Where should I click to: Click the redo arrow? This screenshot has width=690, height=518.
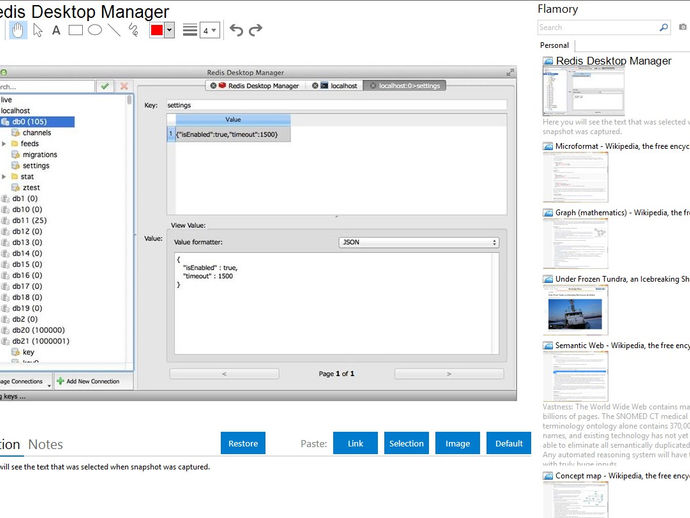click(x=255, y=30)
